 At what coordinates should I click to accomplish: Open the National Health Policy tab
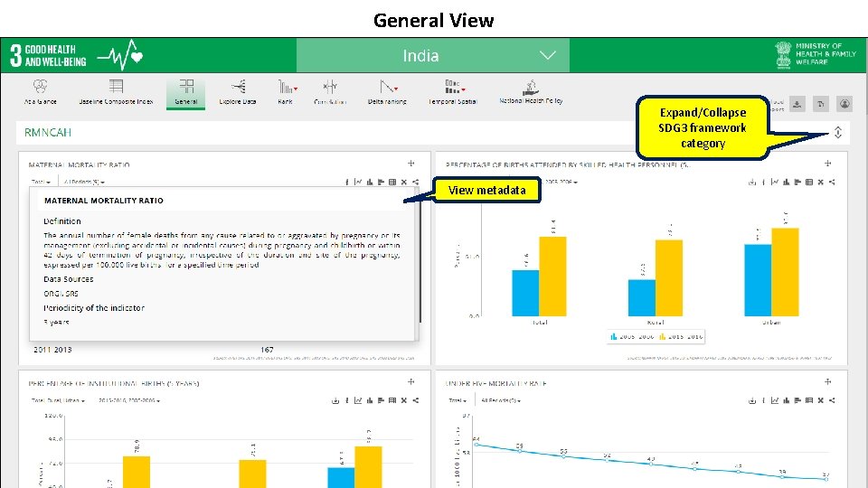click(x=531, y=92)
